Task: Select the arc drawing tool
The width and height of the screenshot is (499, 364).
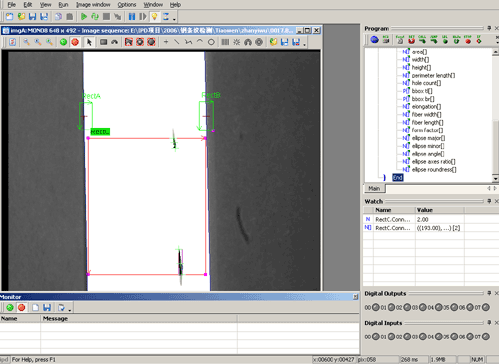Action: click(x=200, y=42)
